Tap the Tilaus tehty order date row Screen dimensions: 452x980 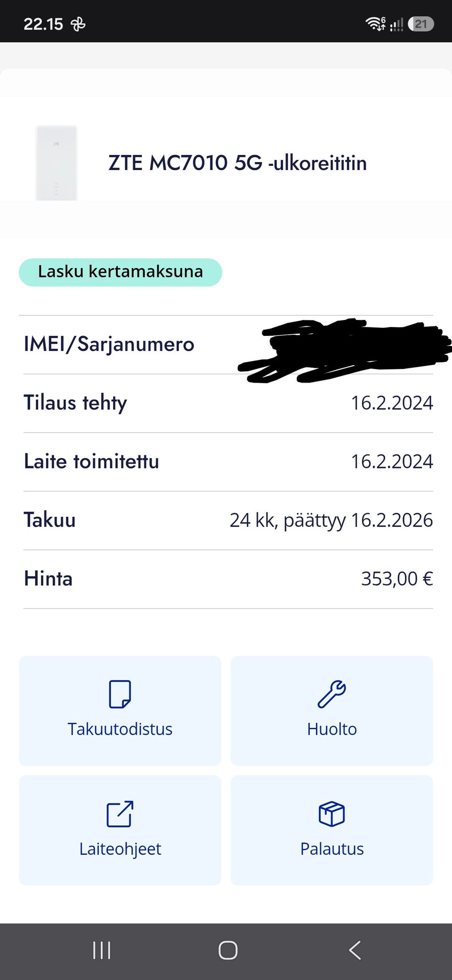point(228,403)
